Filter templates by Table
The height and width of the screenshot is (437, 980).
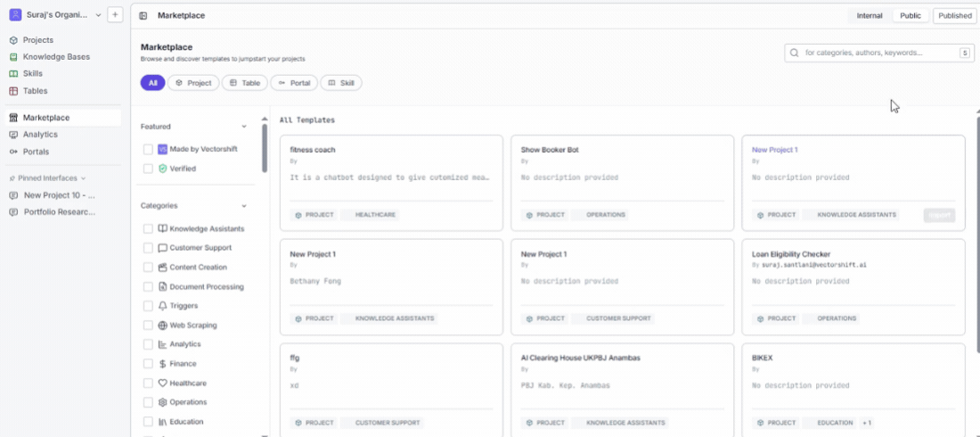pos(245,83)
